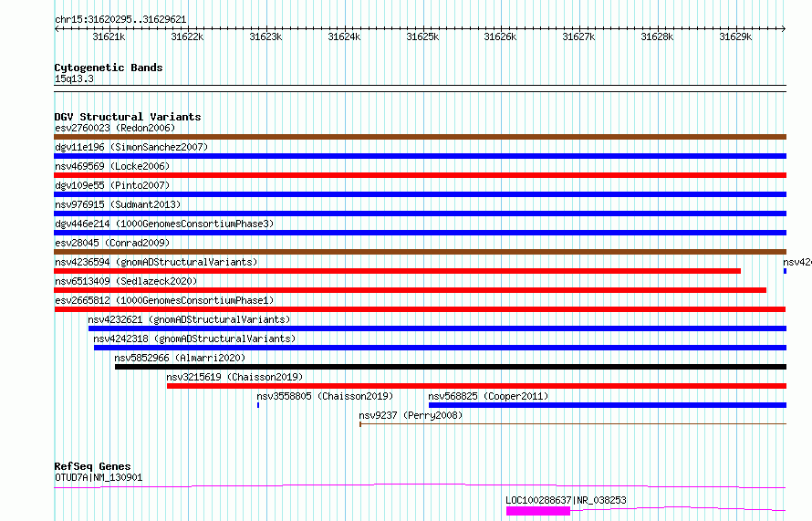Click the 31627k ruler tick label
Screen dimensions: 812x521
pyautogui.click(x=578, y=36)
